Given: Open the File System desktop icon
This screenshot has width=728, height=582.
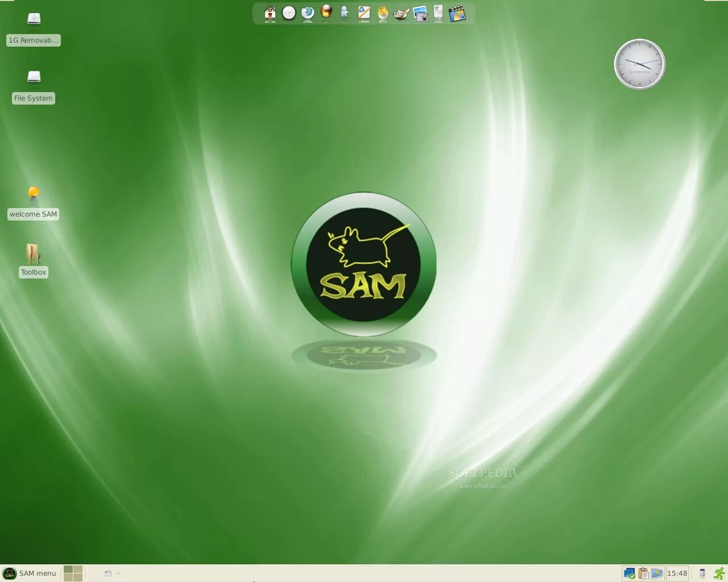Looking at the screenshot, I should point(34,76).
